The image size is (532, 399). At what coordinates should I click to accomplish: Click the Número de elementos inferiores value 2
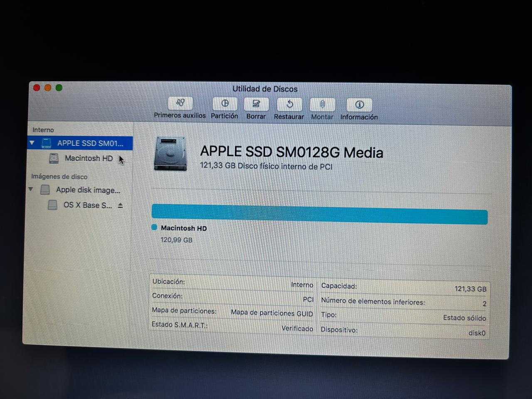(x=485, y=304)
